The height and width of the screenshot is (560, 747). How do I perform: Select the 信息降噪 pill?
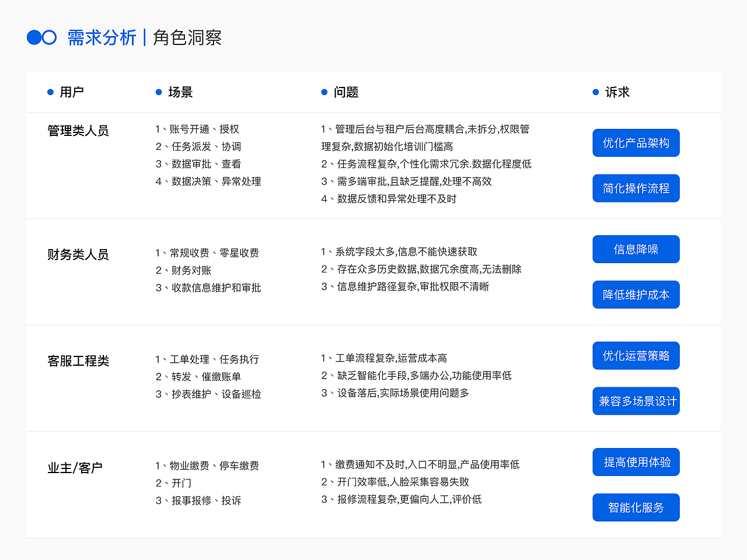pos(636,249)
